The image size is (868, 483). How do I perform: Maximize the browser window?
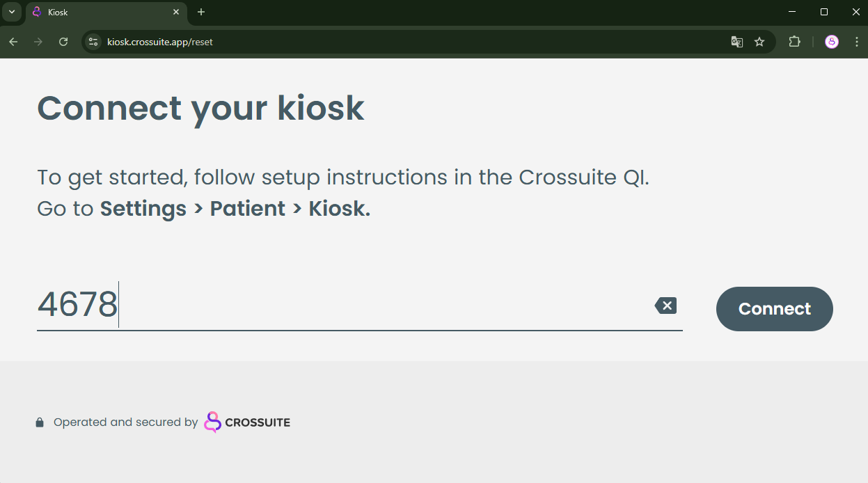tap(824, 12)
